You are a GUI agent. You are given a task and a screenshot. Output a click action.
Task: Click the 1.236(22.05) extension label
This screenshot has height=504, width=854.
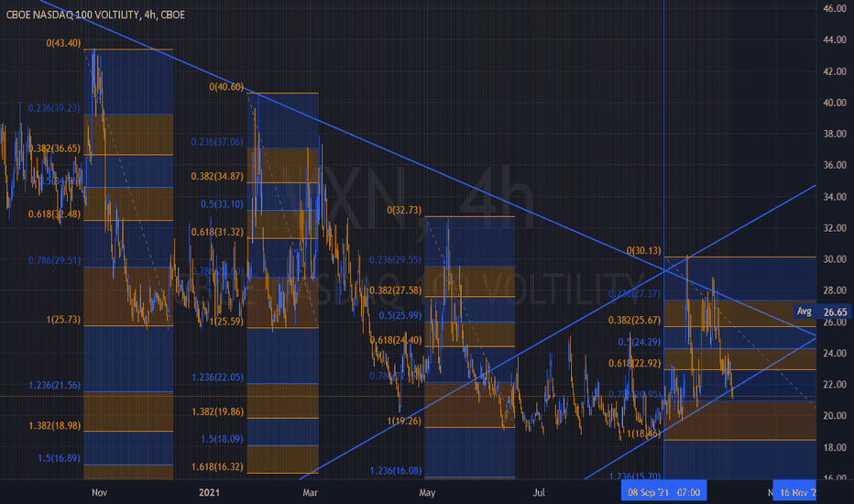[217, 377]
